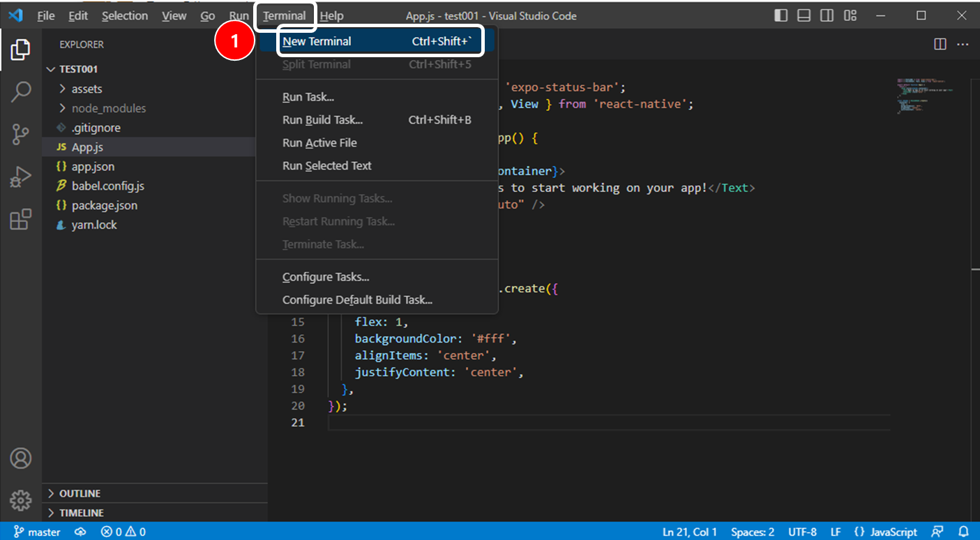The image size is (980, 540).
Task: Close the Terminal menu in menu bar
Action: coord(285,15)
